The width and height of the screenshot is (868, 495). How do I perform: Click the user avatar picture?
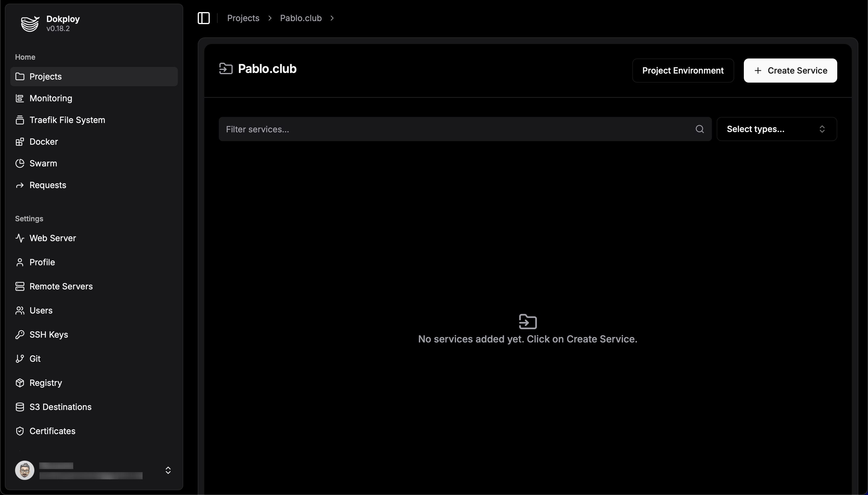pyautogui.click(x=24, y=470)
